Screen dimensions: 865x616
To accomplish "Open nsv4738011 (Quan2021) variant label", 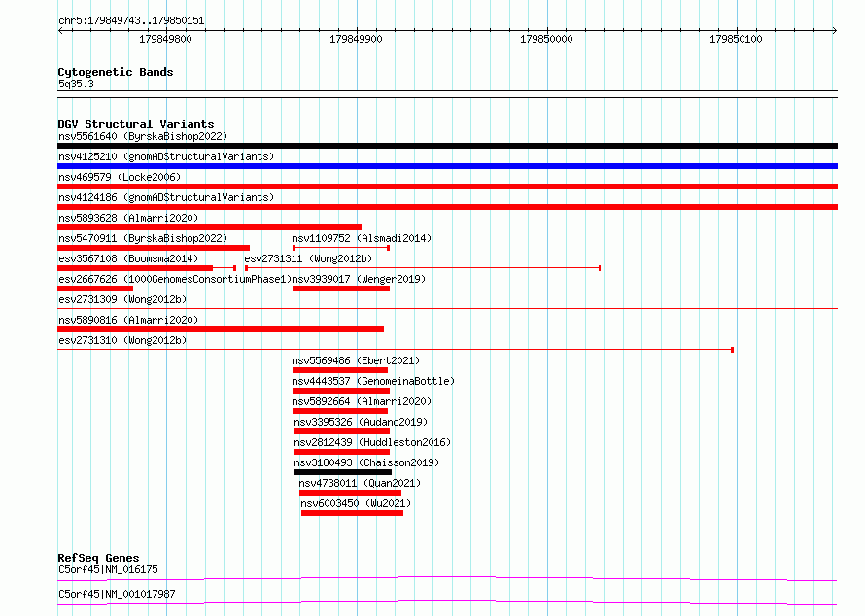I will [x=360, y=483].
